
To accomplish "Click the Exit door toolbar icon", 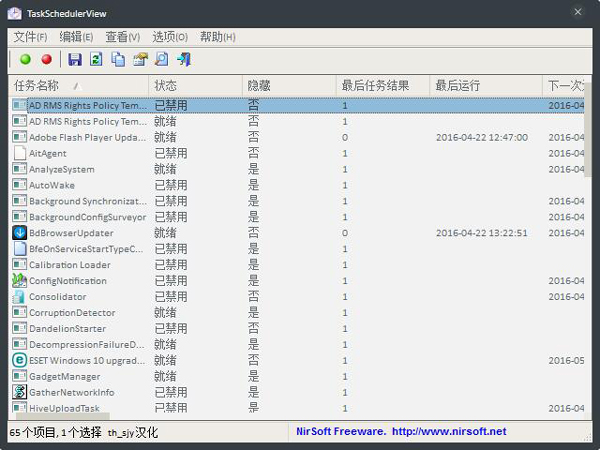I will (184, 59).
